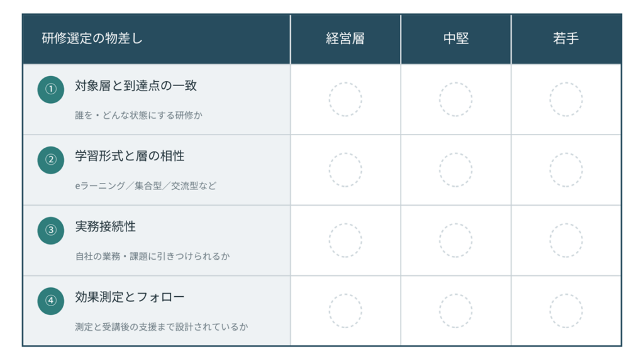The width and height of the screenshot is (644, 359).
Task: Click the 研修選定の物差し header cell
Action: tap(157, 39)
